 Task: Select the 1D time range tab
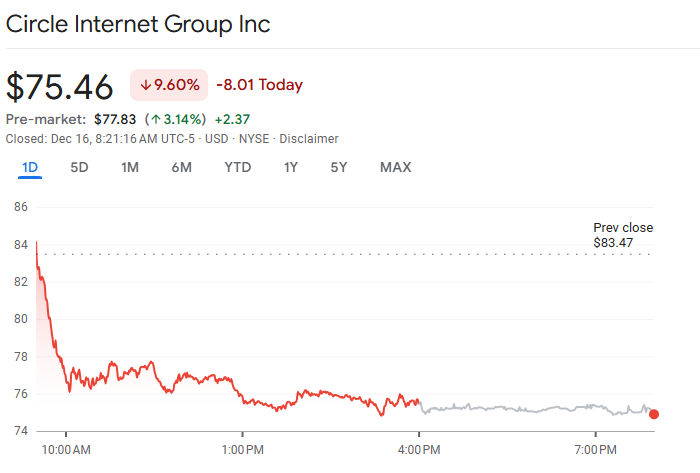29,167
